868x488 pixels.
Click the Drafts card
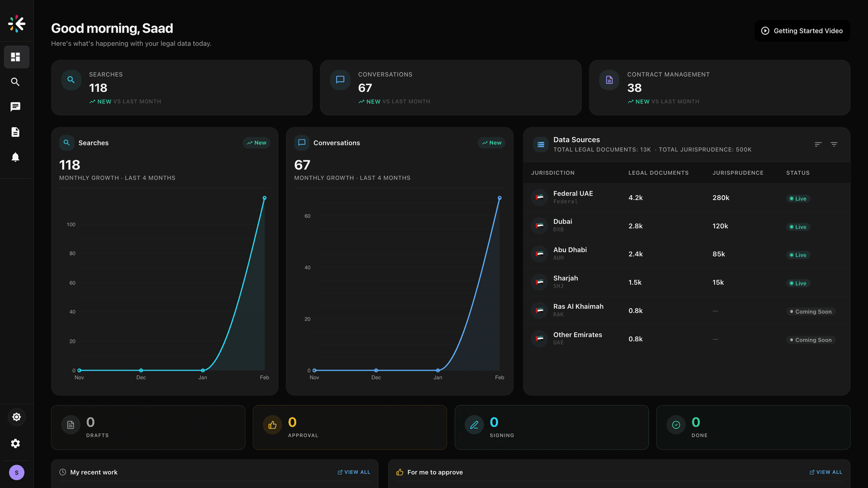coord(148,427)
